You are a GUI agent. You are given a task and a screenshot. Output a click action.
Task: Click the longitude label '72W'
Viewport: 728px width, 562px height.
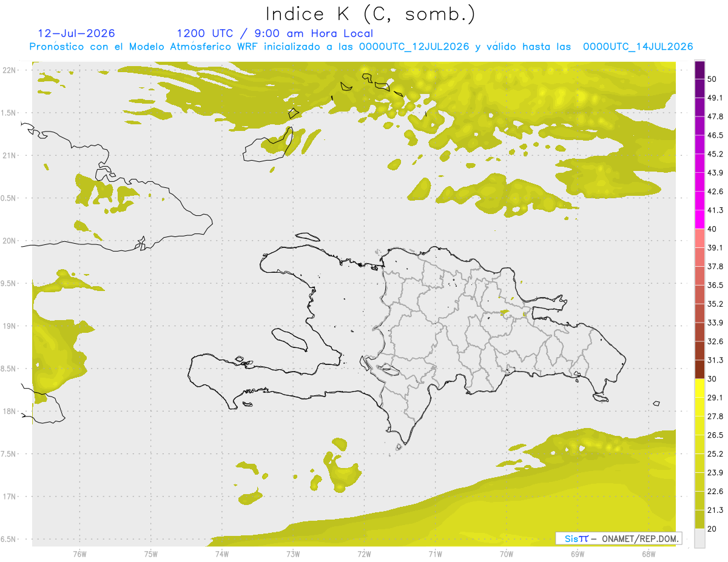click(364, 554)
